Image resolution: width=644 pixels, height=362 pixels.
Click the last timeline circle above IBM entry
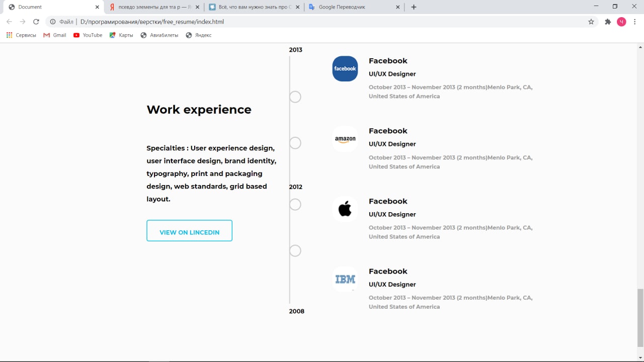pyautogui.click(x=295, y=251)
